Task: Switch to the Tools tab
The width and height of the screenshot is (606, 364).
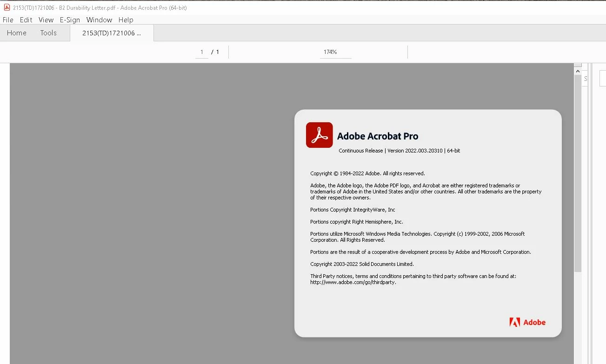Action: (48, 33)
